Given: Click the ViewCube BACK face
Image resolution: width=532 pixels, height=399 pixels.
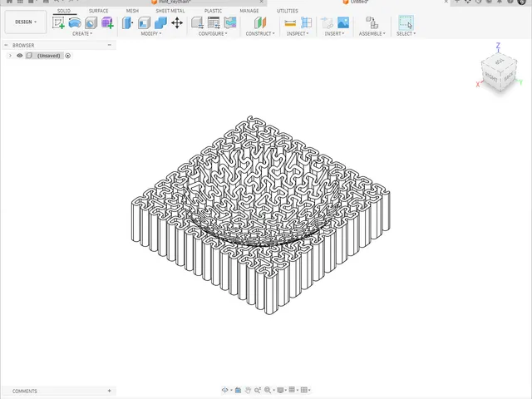Looking at the screenshot, I should point(509,76).
